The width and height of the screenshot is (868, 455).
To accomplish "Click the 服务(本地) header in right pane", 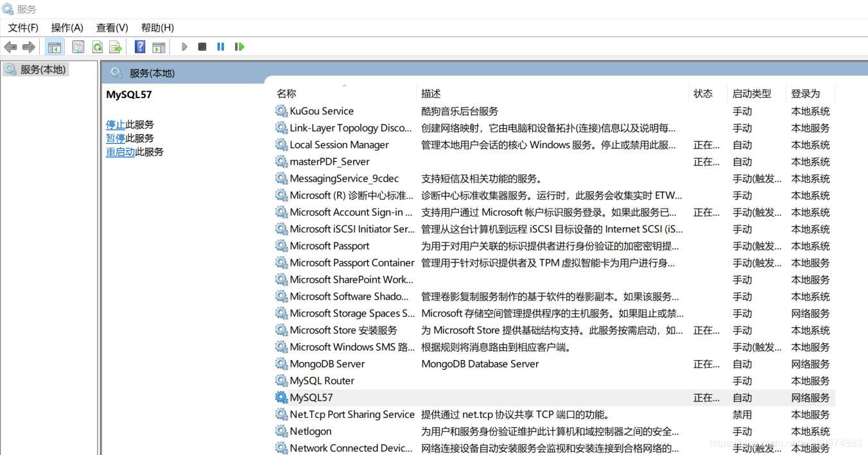I will 152,73.
